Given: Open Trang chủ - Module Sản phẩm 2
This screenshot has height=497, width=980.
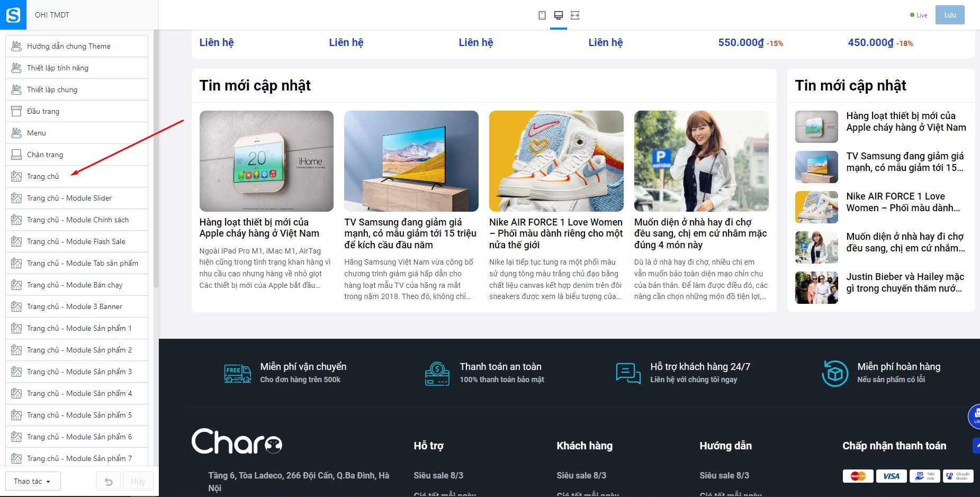Looking at the screenshot, I should (x=77, y=350).
